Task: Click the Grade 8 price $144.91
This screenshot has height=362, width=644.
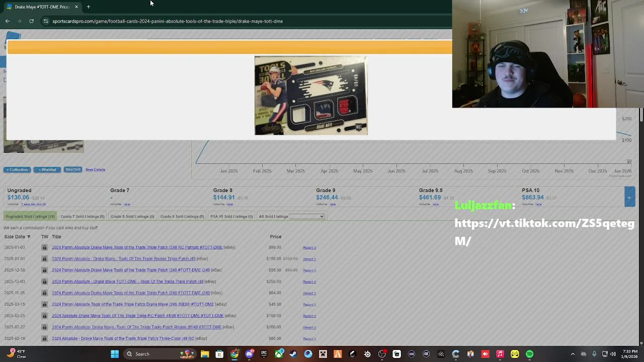Action: (224, 198)
